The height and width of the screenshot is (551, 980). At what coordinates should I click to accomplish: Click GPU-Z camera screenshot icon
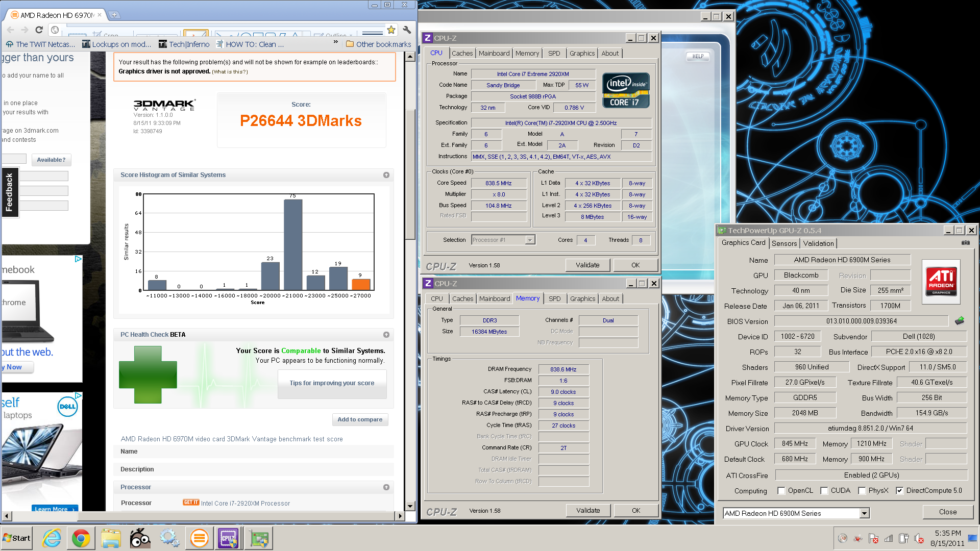[x=965, y=243]
